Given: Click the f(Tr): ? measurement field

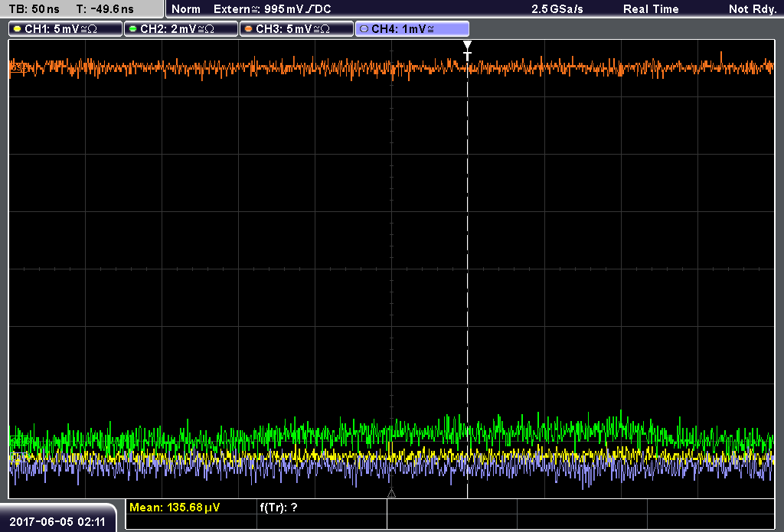Looking at the screenshot, I should tap(279, 508).
